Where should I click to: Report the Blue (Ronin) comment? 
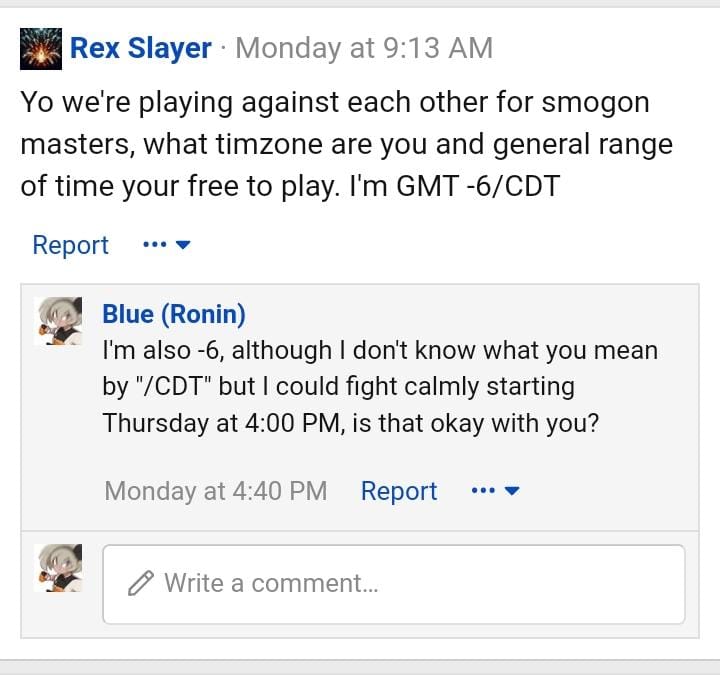399,491
